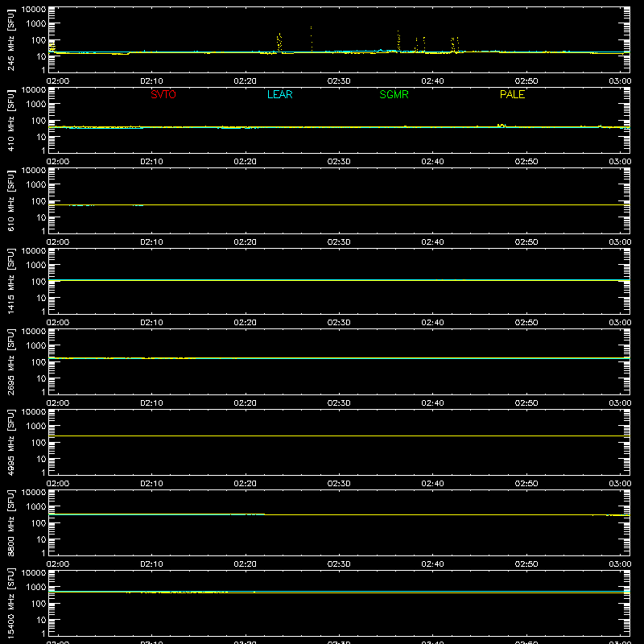The image size is (644, 644).
Task: Click the yellow PALE legend label
Action: (x=512, y=94)
